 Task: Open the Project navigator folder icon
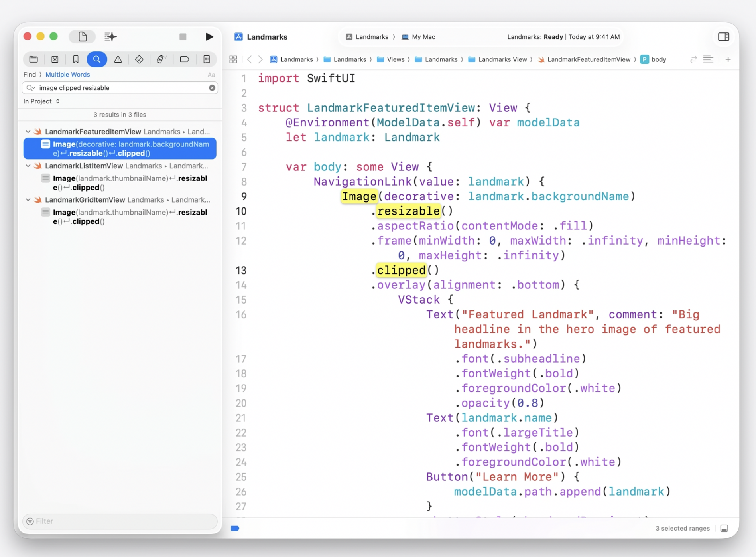click(x=33, y=59)
